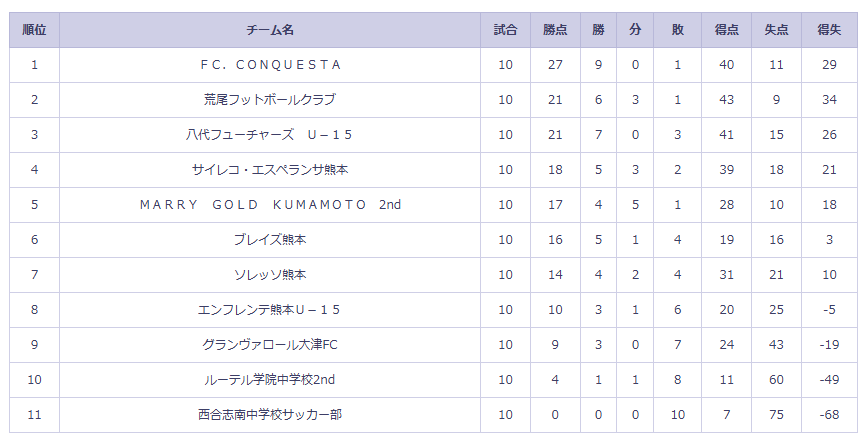866x441 pixels.
Task: Click team 八代フューチャーズ U-15
Action: click(270, 135)
